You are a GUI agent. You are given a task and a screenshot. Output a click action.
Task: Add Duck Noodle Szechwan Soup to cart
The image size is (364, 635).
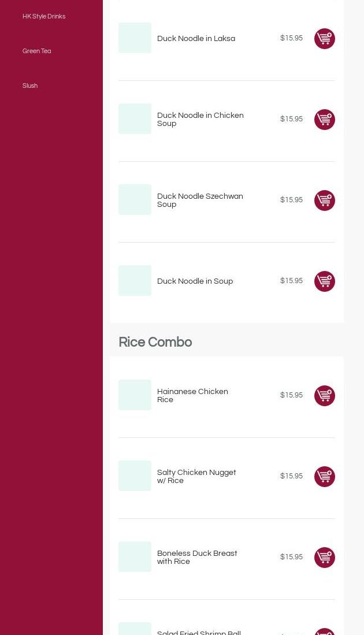tap(324, 200)
